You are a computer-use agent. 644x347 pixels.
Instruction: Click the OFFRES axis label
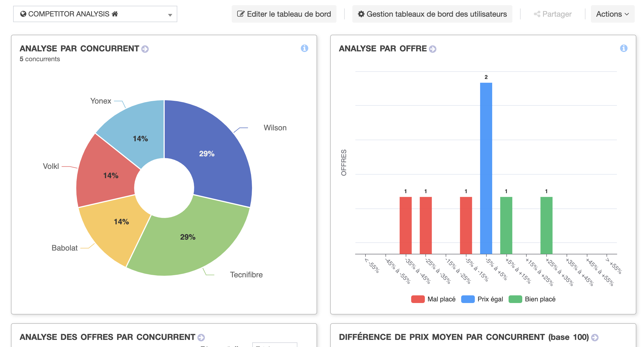point(344,163)
